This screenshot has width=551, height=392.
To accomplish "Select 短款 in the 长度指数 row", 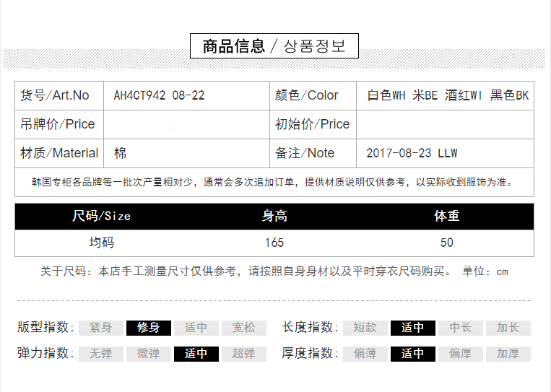I will click(365, 328).
